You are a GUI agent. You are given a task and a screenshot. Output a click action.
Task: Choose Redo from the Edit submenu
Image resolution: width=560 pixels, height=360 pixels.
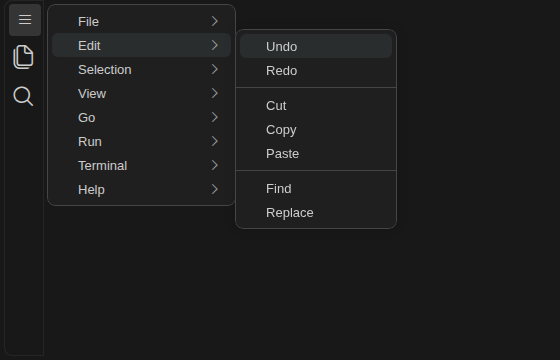[316, 70]
